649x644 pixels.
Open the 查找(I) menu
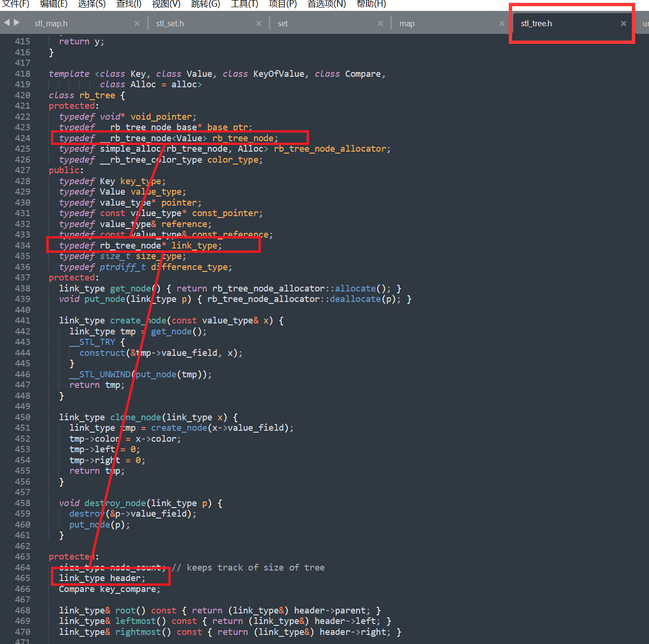[x=129, y=4]
